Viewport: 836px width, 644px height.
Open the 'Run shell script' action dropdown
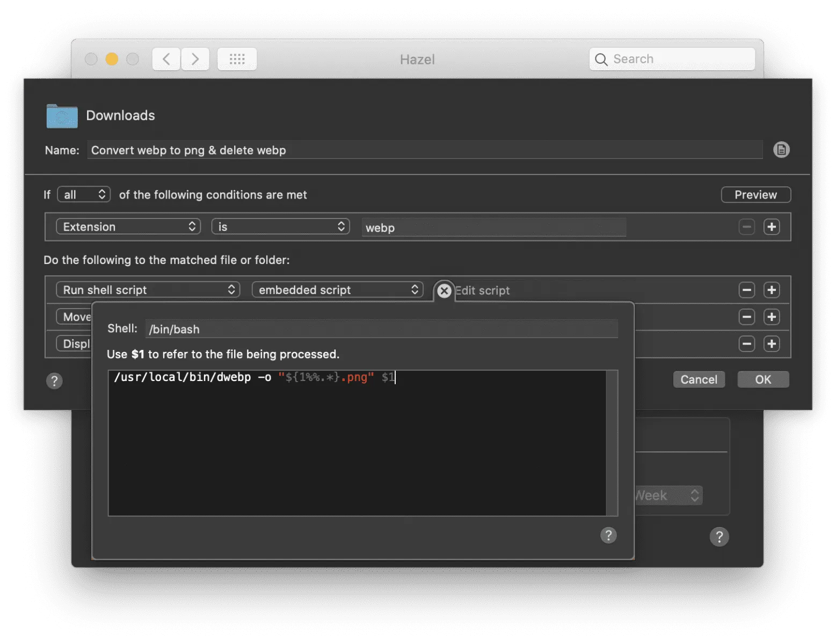[x=148, y=290]
